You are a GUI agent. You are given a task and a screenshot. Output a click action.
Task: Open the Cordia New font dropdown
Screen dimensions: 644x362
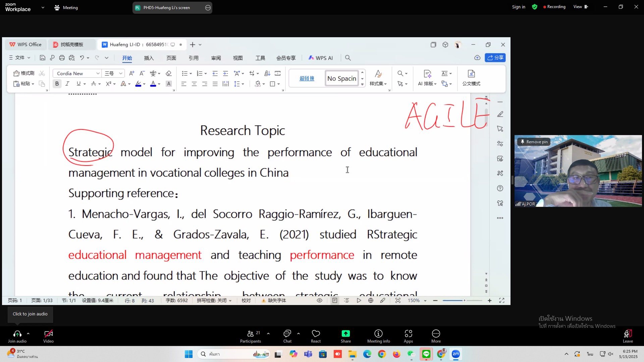click(98, 73)
